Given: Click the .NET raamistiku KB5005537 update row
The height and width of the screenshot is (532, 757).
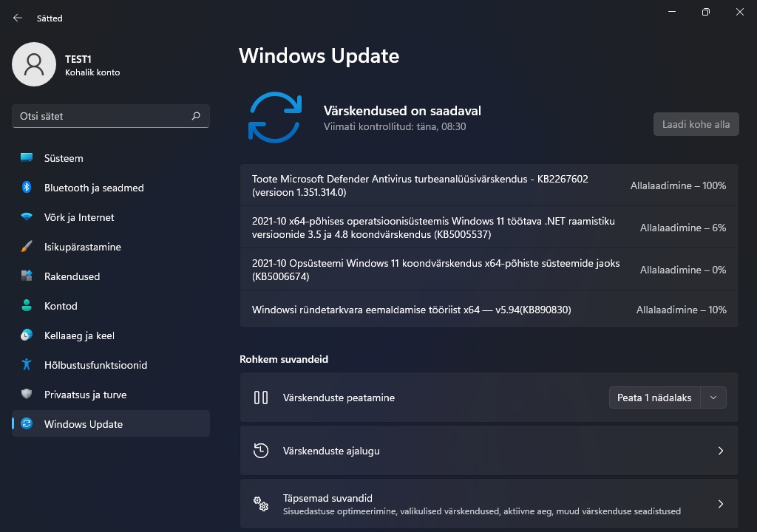Looking at the screenshot, I should pos(489,228).
